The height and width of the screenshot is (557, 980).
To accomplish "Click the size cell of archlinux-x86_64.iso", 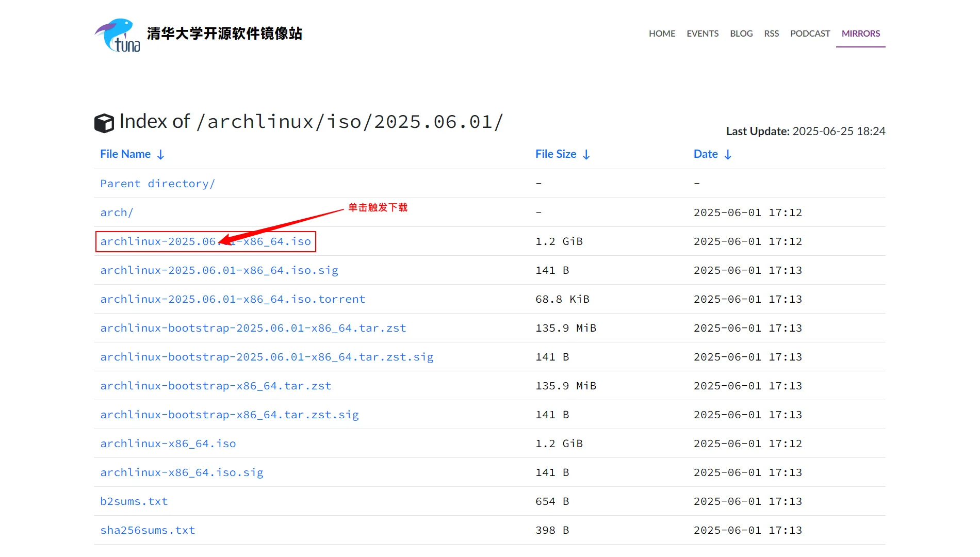I will coord(559,444).
